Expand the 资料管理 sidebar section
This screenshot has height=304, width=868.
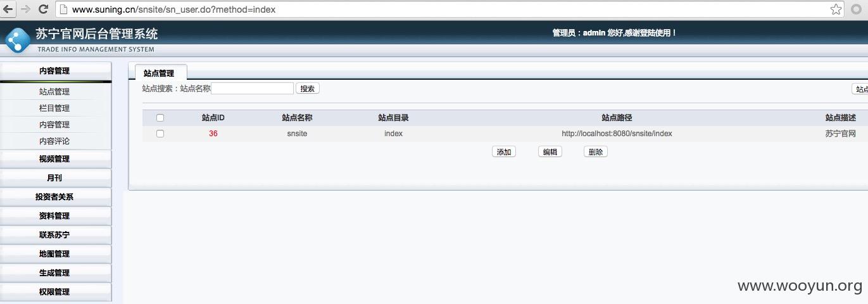[56, 216]
